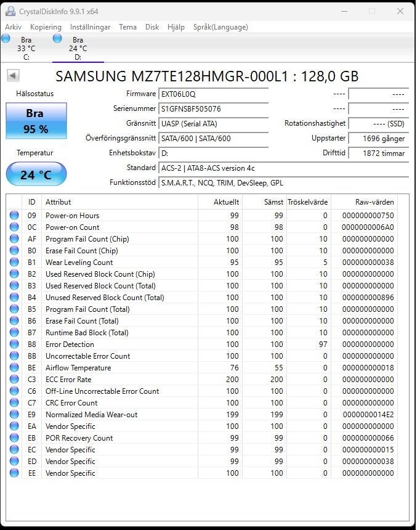This screenshot has height=530, width=420.
Task: Click the Standard field ACS-2 | ATA8-ACS version 4c
Action: pos(283,168)
